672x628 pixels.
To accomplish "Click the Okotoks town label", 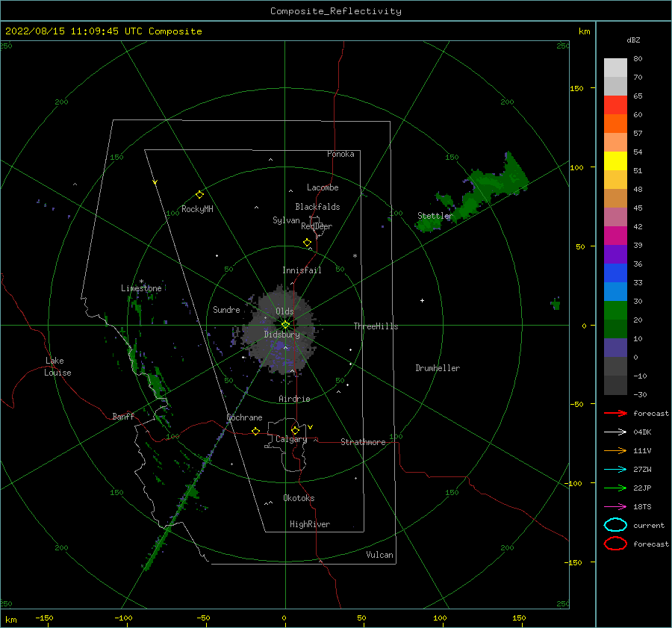I will pyautogui.click(x=299, y=498).
